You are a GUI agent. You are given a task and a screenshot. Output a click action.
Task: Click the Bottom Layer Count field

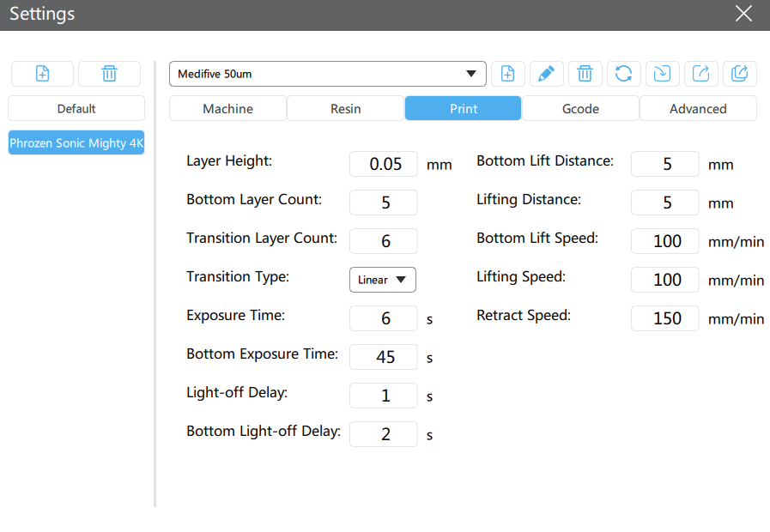click(x=384, y=203)
